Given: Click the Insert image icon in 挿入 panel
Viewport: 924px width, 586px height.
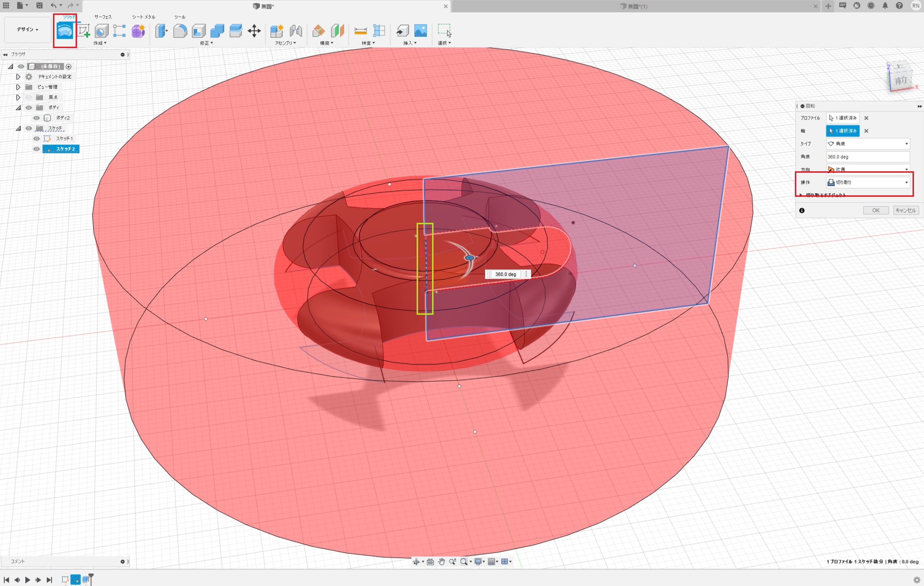Looking at the screenshot, I should click(x=421, y=31).
